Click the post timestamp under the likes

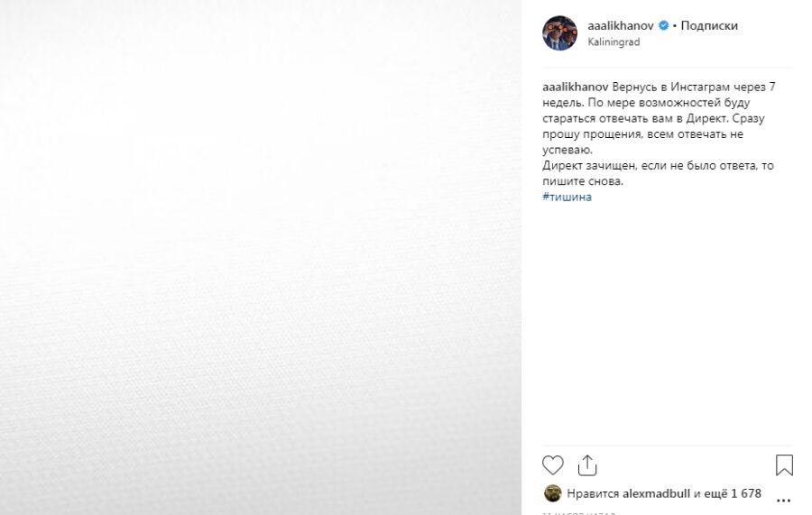click(577, 512)
